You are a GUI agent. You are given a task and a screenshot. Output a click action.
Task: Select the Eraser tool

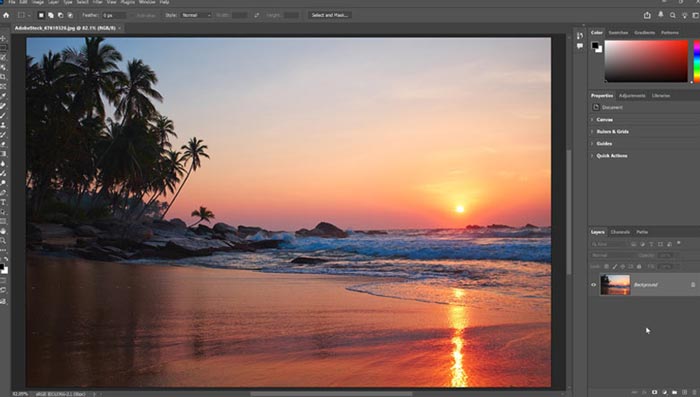point(3,144)
